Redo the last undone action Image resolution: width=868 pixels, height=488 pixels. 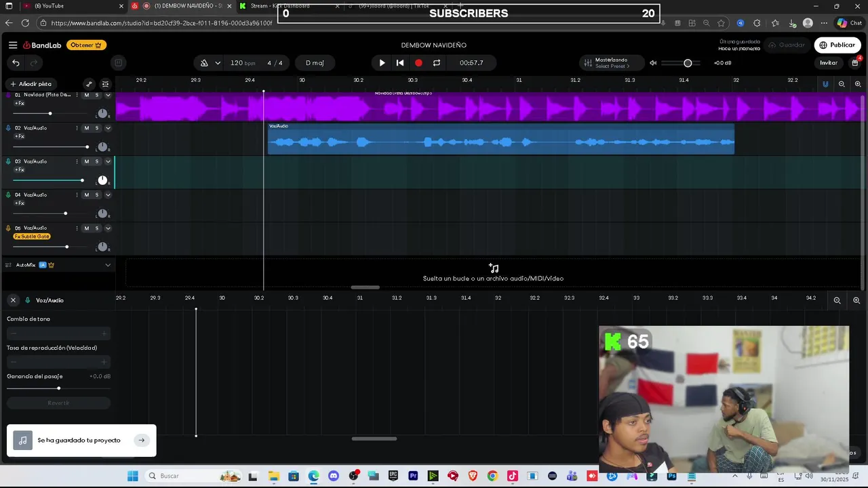coord(33,63)
